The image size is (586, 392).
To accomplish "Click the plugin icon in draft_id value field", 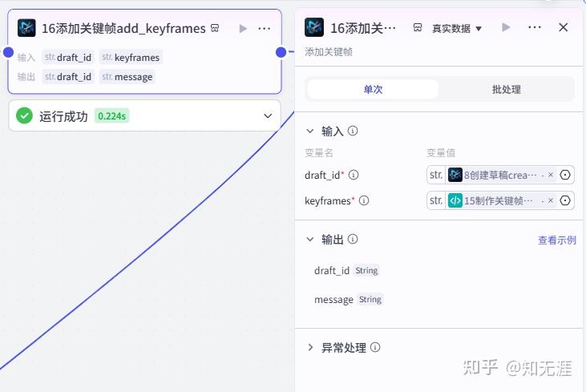I will tap(455, 175).
